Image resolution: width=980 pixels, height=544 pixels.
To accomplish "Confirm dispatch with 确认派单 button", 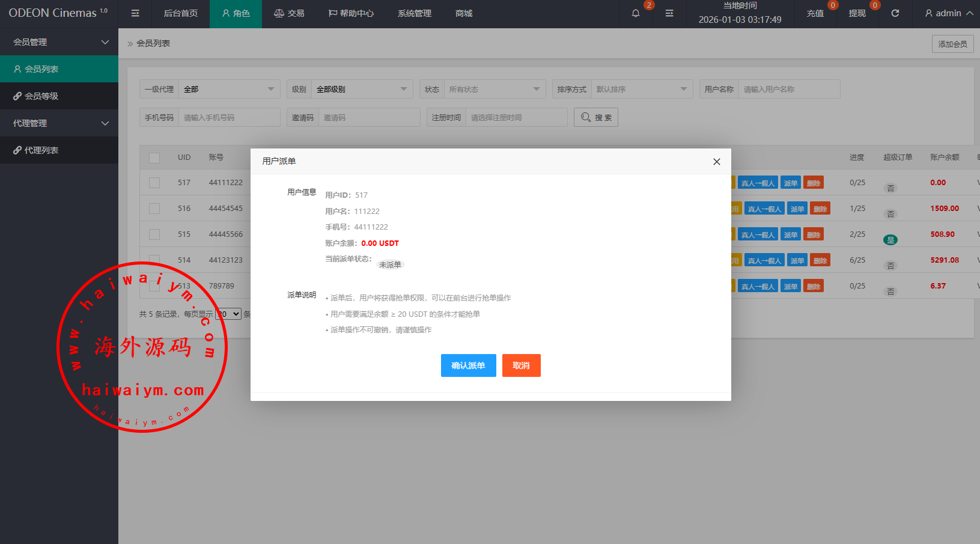I will pos(468,365).
